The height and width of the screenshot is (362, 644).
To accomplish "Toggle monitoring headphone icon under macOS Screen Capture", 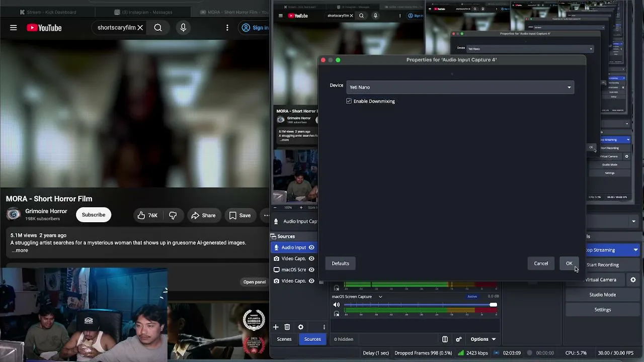I will tap(337, 314).
